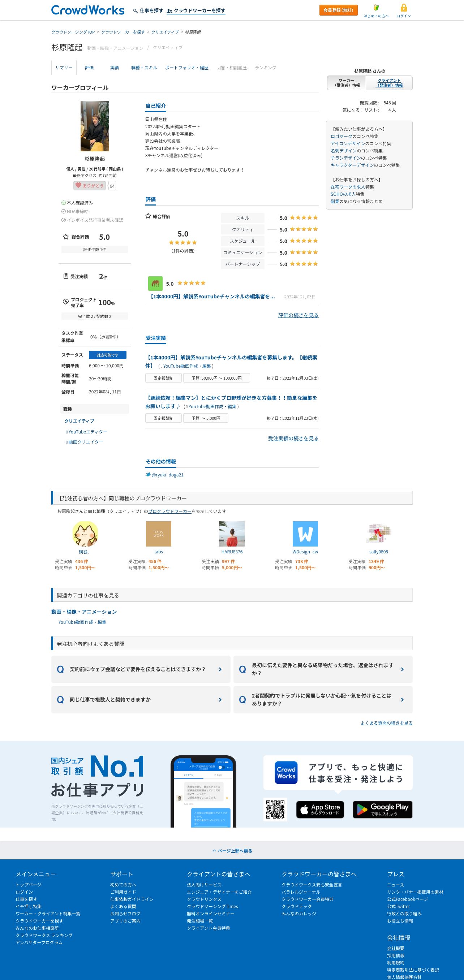Open ロゴマーク コンペ特集 link
The height and width of the screenshot is (980, 464).
pos(341,136)
